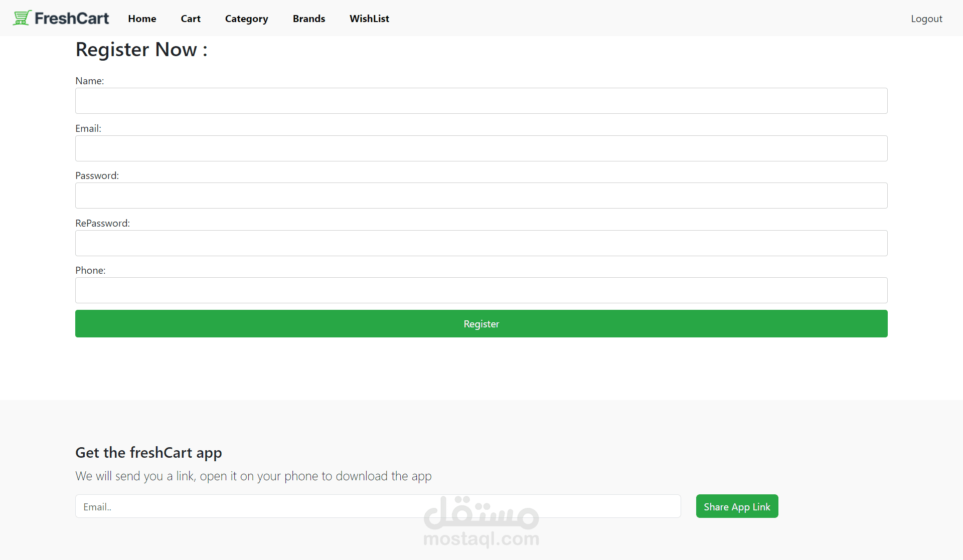
Task: Click the Share App Link button
Action: tap(737, 506)
